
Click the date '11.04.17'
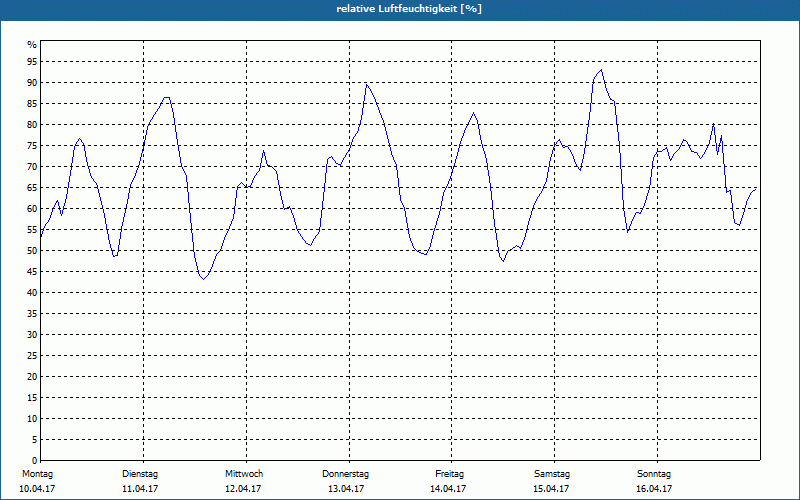pos(140,489)
